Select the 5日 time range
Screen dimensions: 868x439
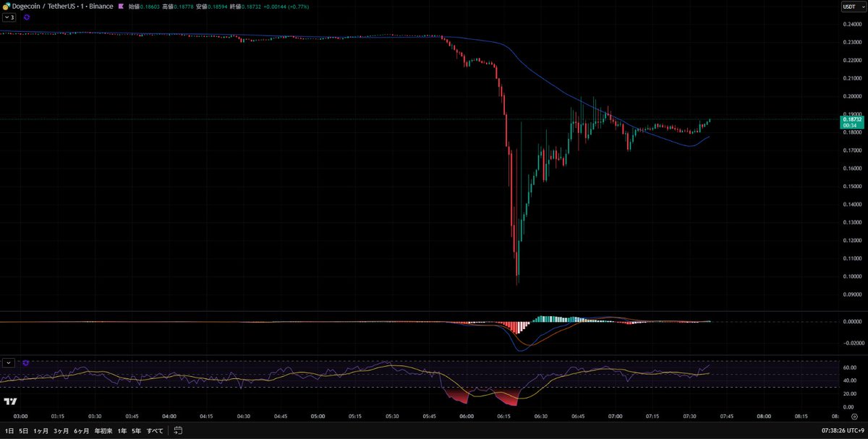click(x=25, y=430)
